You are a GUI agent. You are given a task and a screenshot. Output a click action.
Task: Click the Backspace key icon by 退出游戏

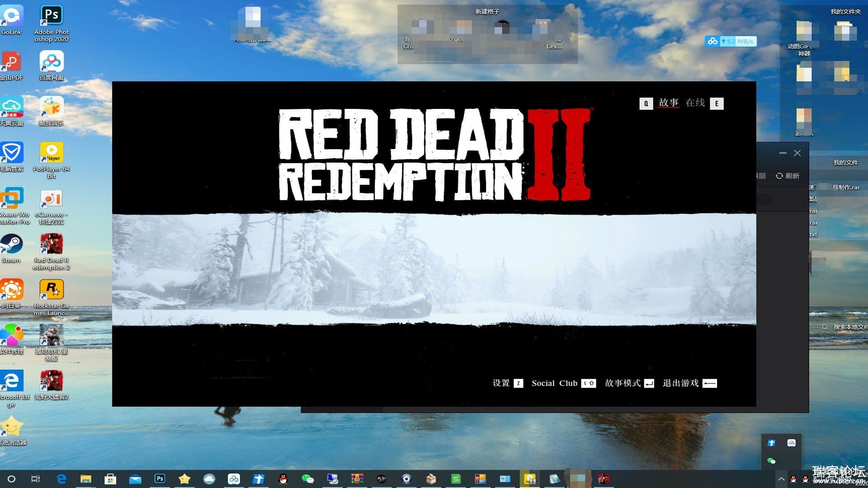pos(710,383)
